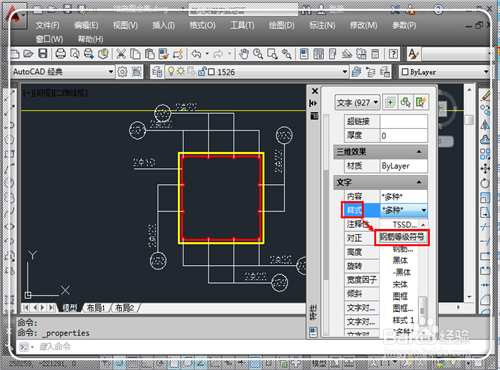Open the ByLayer color control dropdown
500x370 pixels.
tap(485, 72)
